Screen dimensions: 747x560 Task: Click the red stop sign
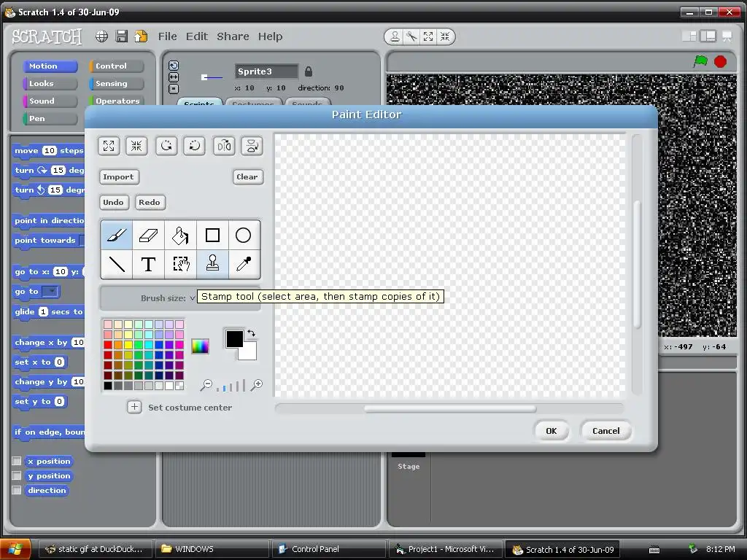point(720,61)
